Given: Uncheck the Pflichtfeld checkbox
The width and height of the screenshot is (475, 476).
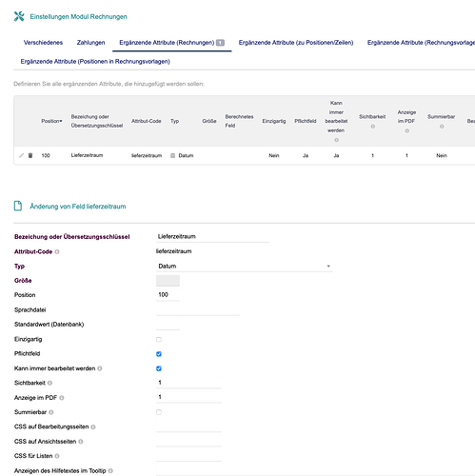Looking at the screenshot, I should (159, 354).
